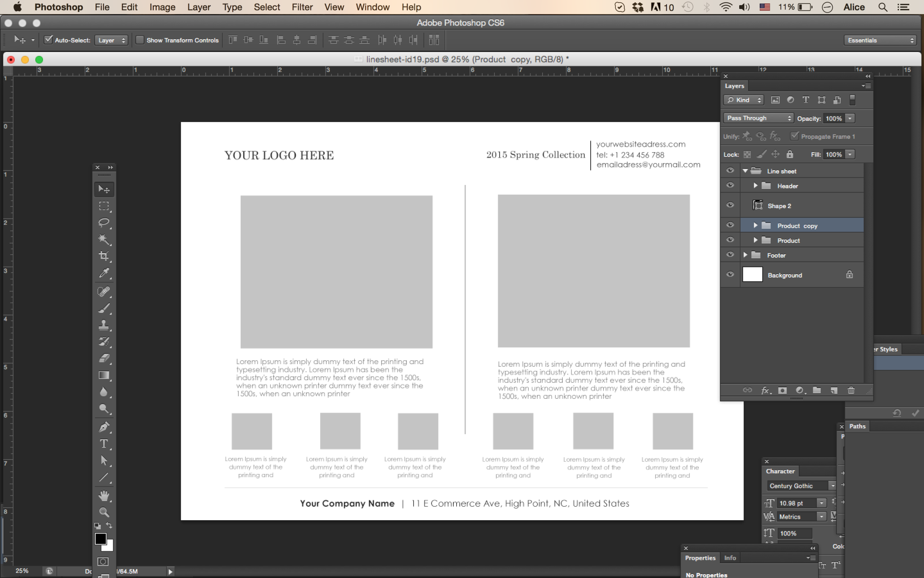The width and height of the screenshot is (924, 578).
Task: Hide the Product copy group
Action: point(730,225)
